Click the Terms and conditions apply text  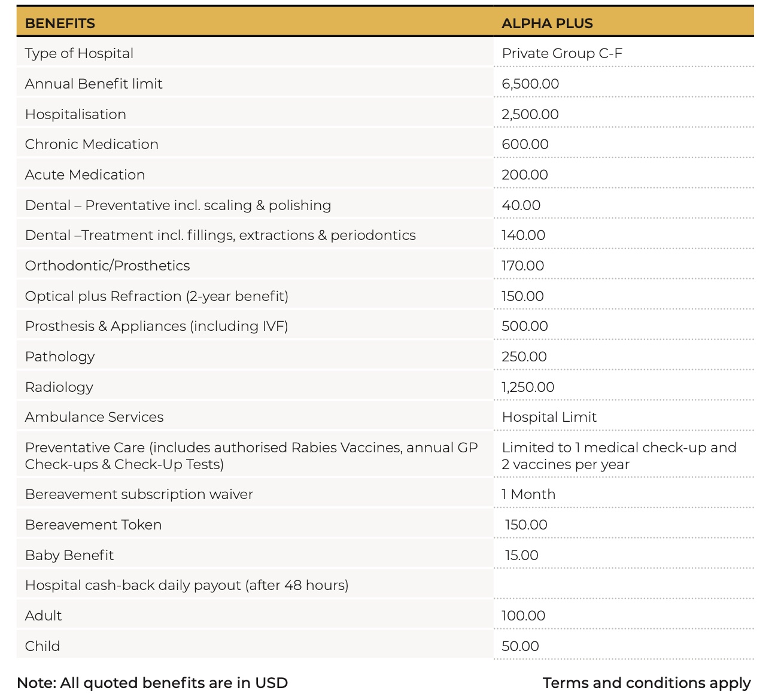point(646,683)
